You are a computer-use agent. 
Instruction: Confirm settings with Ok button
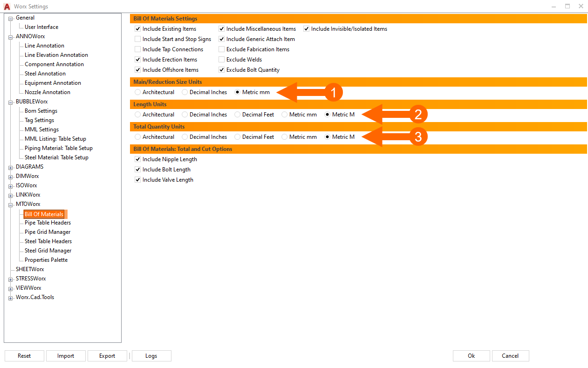pos(472,356)
